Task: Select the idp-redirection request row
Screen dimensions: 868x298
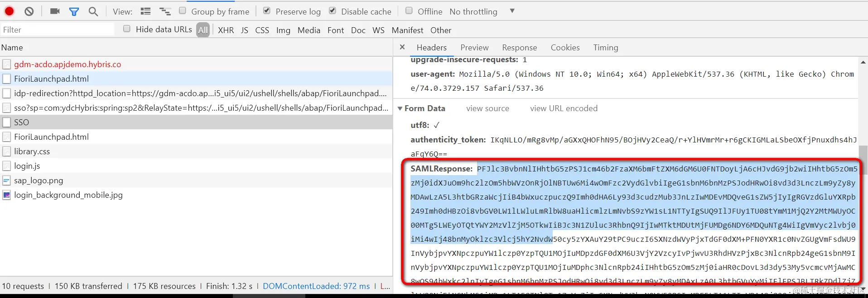Action: tap(196, 93)
